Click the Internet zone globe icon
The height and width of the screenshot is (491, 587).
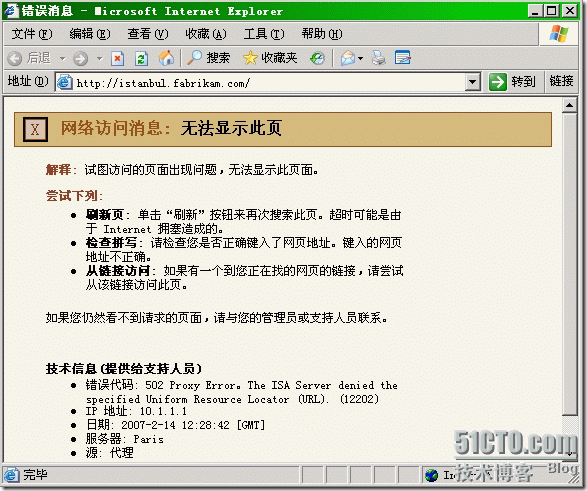(432, 475)
